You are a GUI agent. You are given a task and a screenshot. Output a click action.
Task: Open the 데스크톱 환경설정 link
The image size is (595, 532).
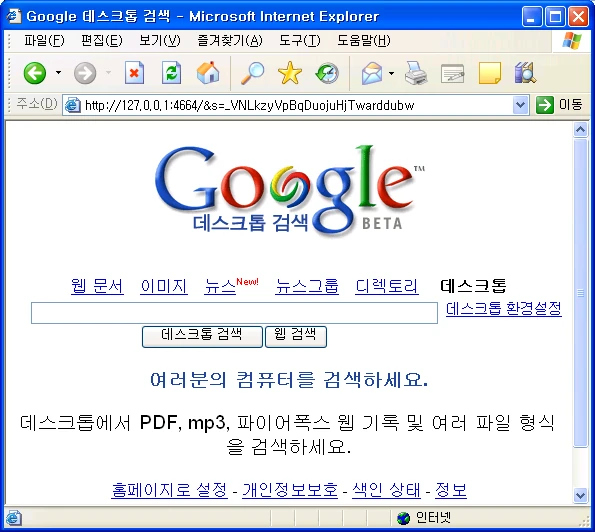pos(504,308)
